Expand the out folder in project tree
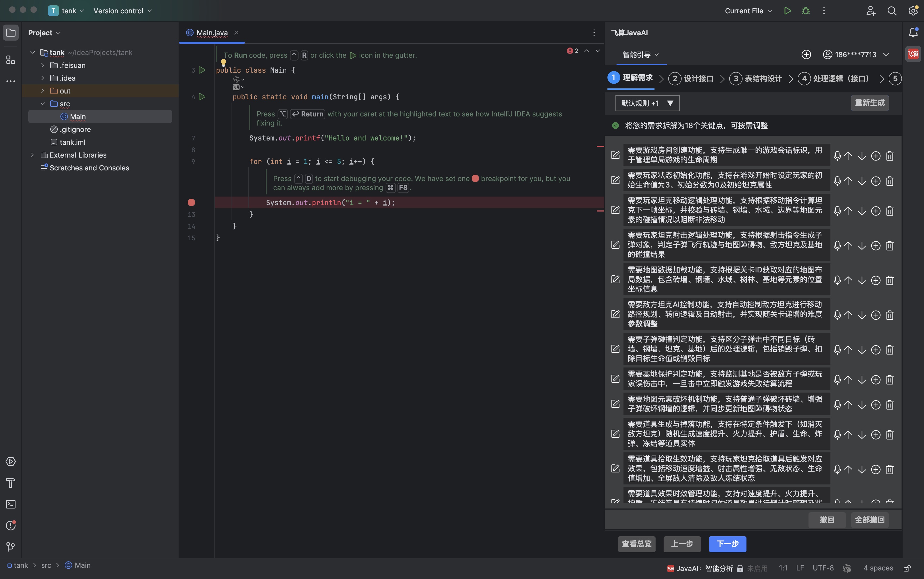Image resolution: width=924 pixels, height=579 pixels. point(43,91)
